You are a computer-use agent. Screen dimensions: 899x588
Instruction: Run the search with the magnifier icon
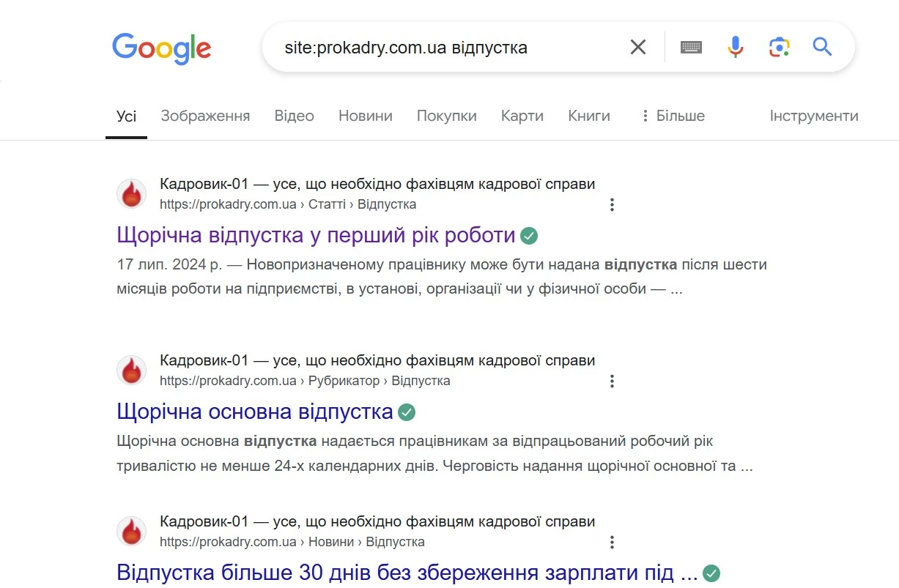(822, 46)
